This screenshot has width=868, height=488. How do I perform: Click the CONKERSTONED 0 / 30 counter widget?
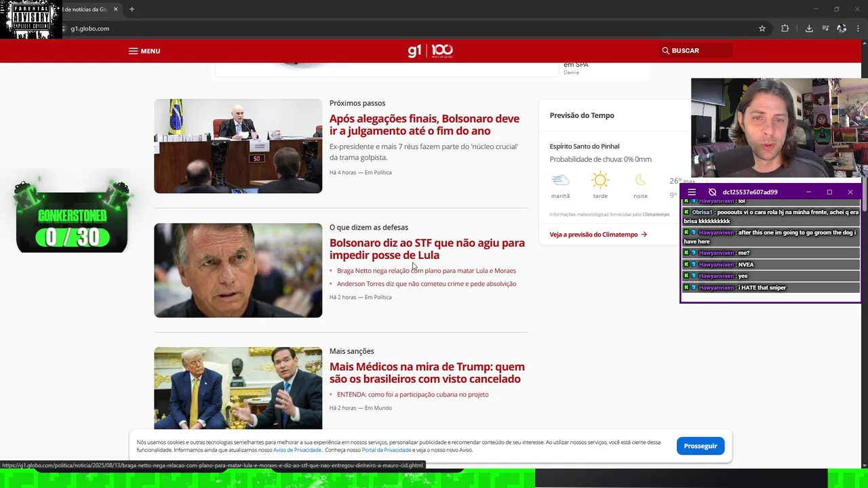pyautogui.click(x=72, y=217)
